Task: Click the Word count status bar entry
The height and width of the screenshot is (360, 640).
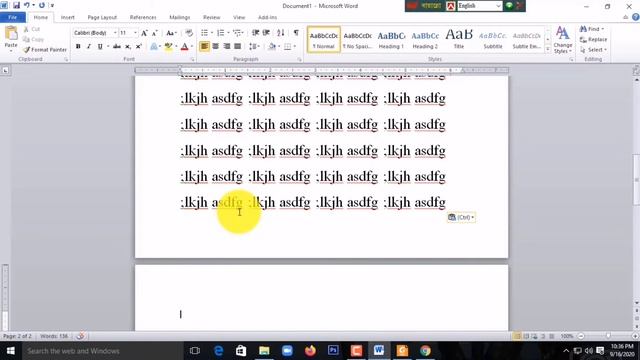Action: [x=54, y=336]
